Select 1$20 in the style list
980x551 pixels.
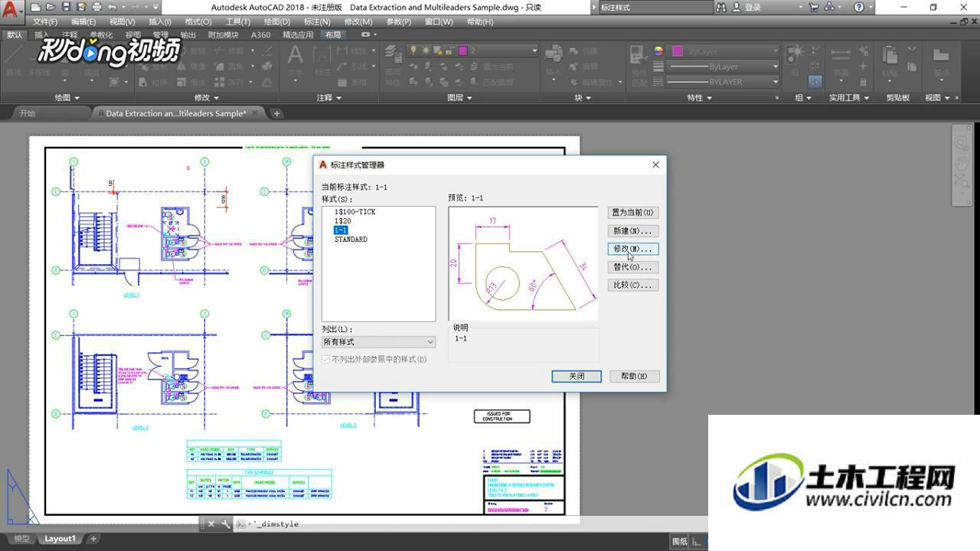(342, 221)
